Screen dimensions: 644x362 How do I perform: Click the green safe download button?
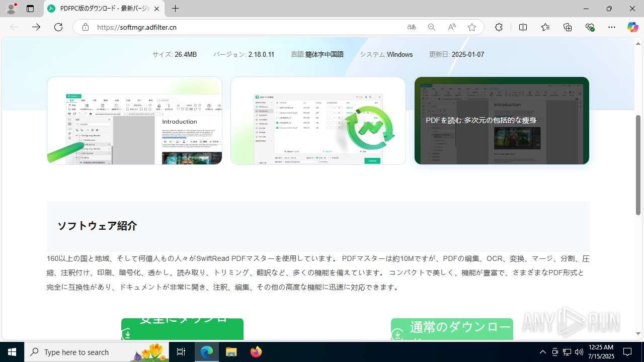click(x=182, y=329)
